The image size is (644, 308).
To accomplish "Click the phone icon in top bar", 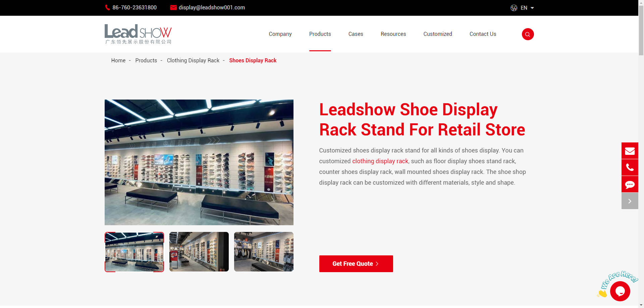I will (108, 7).
